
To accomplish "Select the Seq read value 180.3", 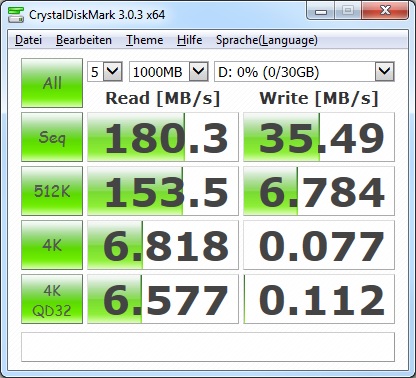I will [x=163, y=137].
